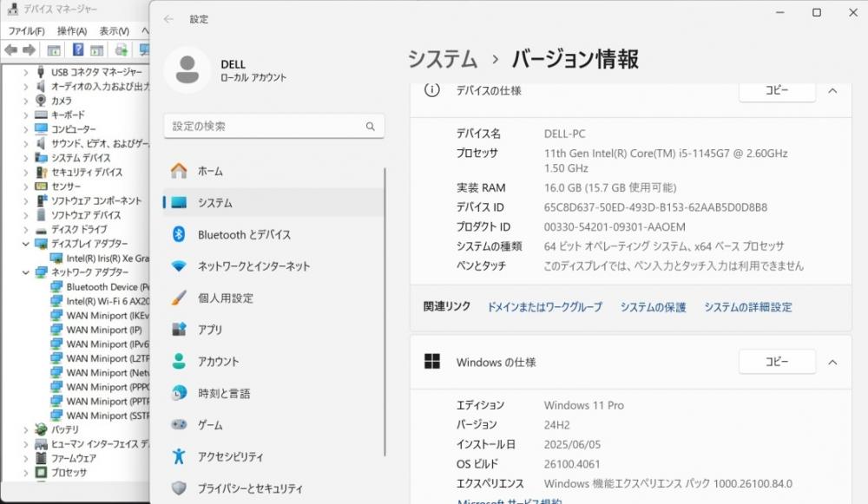Select ソフトウェア コンポーネント tree row

point(89,201)
